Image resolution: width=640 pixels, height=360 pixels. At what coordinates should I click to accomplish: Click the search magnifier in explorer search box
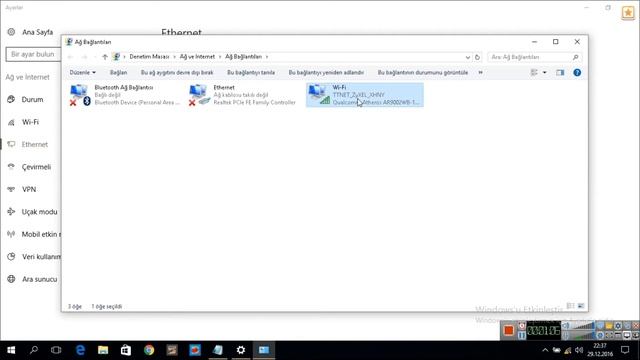576,57
